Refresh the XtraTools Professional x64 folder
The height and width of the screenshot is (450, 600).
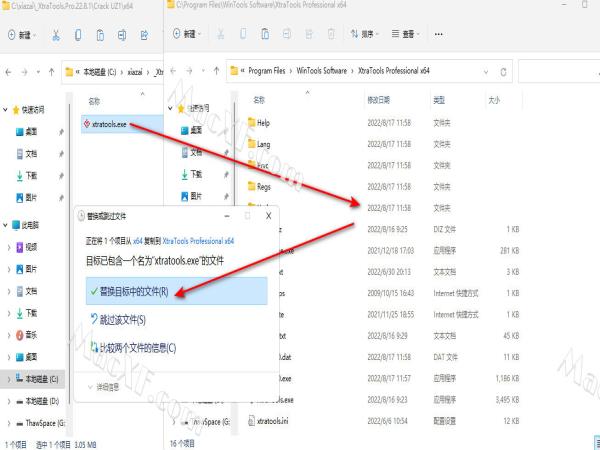click(x=503, y=72)
